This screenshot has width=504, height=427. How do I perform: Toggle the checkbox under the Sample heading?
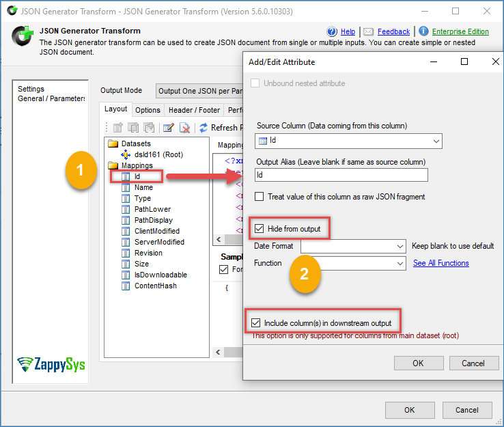click(223, 269)
